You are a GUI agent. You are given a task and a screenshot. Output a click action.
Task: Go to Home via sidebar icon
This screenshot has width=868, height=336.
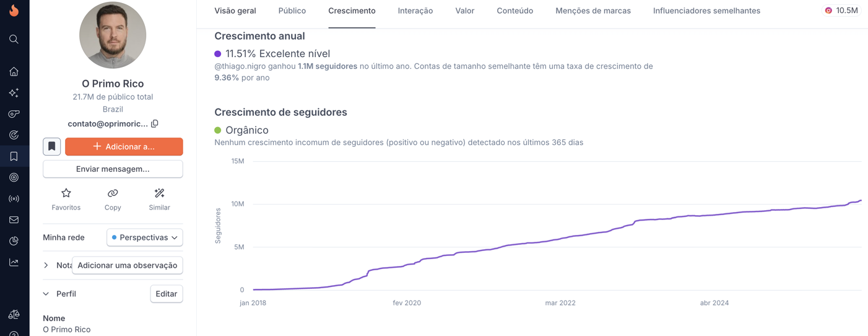[14, 72]
